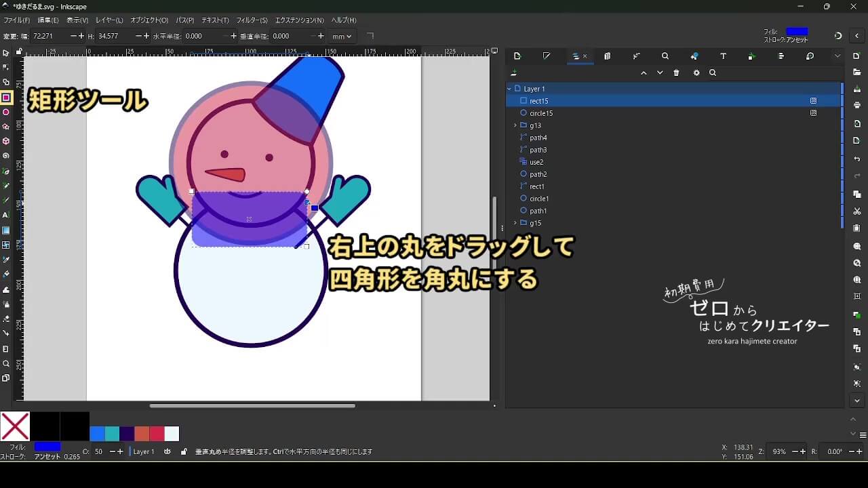Click the Spiral tool icon

tap(6, 156)
